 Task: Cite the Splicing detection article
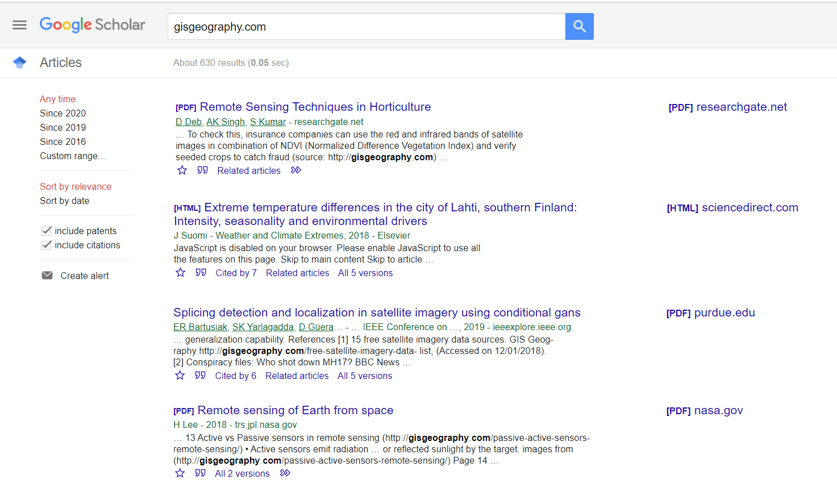tap(201, 375)
